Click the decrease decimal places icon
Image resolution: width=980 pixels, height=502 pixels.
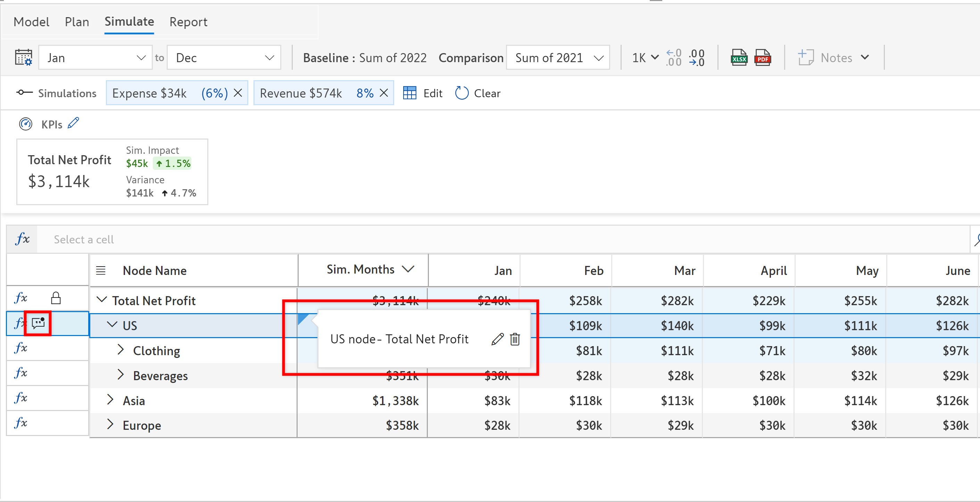pos(697,58)
